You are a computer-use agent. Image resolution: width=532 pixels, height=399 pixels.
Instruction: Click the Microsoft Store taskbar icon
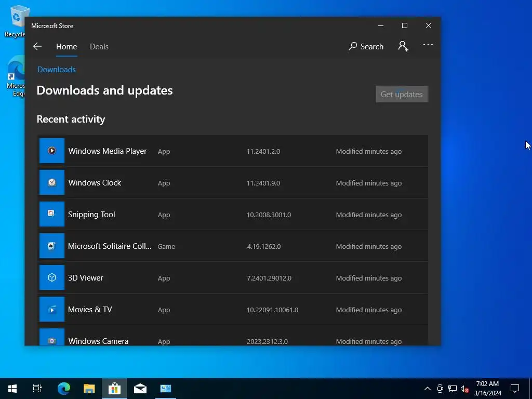115,389
